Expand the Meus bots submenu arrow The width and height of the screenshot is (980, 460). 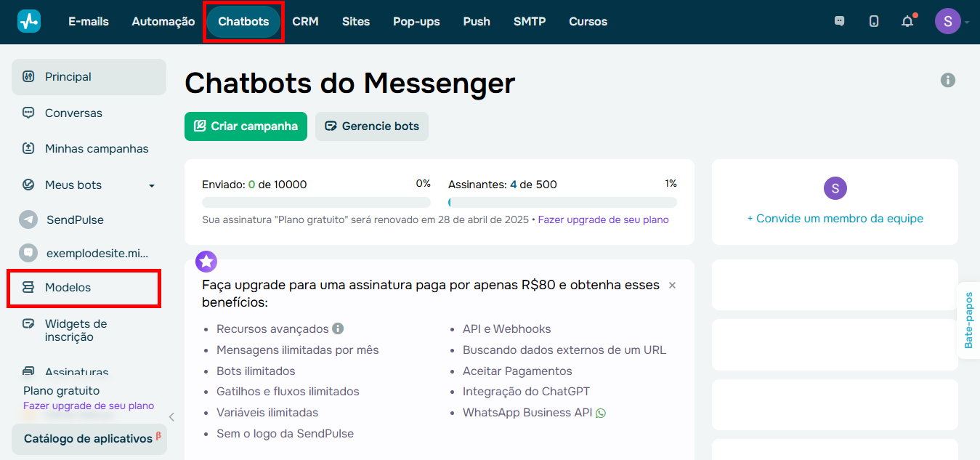pyautogui.click(x=152, y=185)
